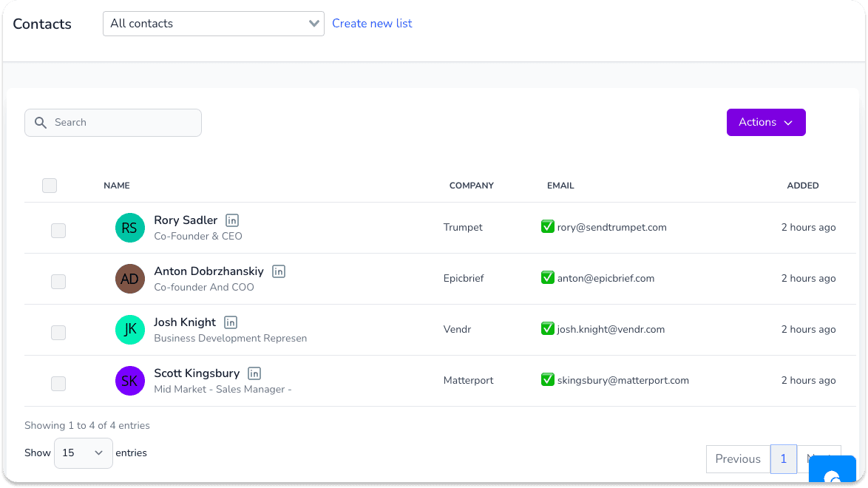Click the RS avatar for Rory Sadler

pos(129,228)
